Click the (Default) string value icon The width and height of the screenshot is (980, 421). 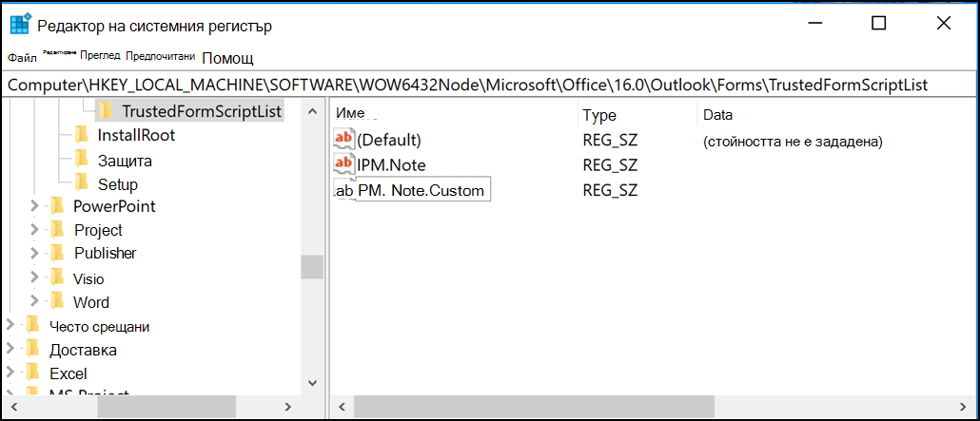[x=344, y=139]
